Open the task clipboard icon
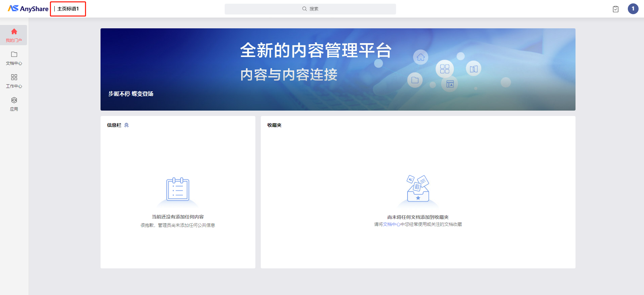The width and height of the screenshot is (644, 295). [616, 9]
